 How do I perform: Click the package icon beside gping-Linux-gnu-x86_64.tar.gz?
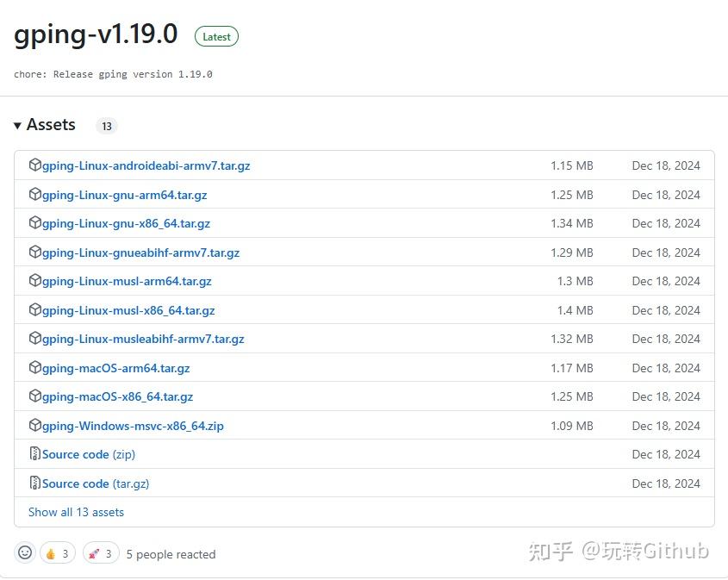tap(34, 223)
